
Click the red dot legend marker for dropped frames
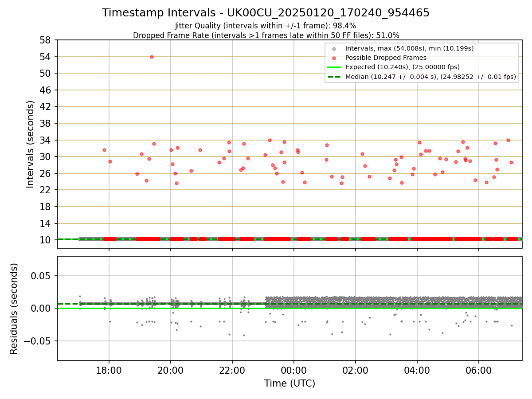pyautogui.click(x=334, y=58)
